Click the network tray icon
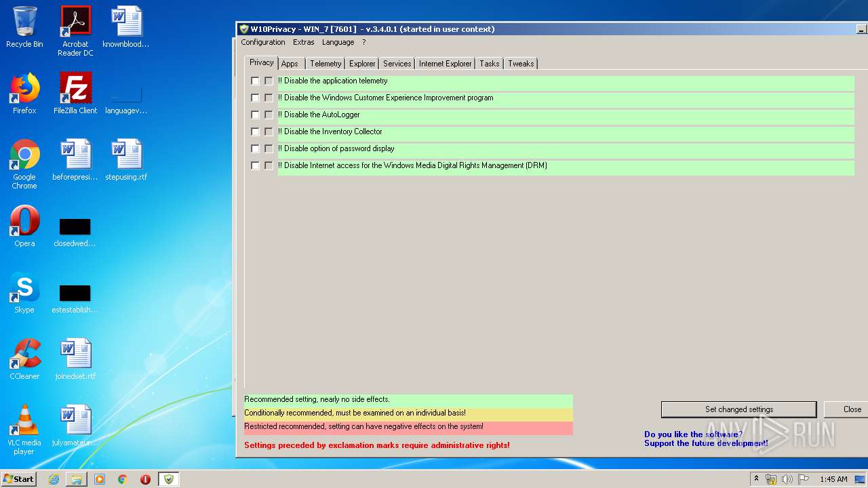This screenshot has height=488, width=868. pyautogui.click(x=771, y=479)
